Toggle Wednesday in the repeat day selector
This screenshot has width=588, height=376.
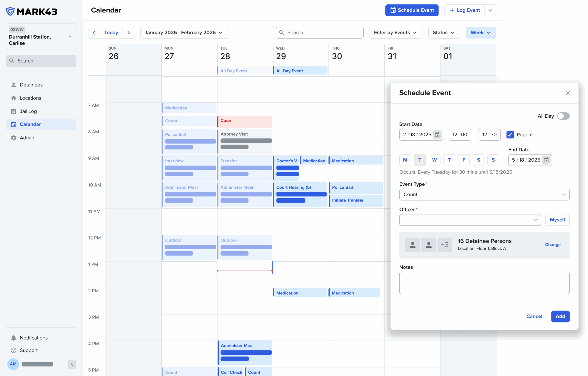(x=434, y=160)
